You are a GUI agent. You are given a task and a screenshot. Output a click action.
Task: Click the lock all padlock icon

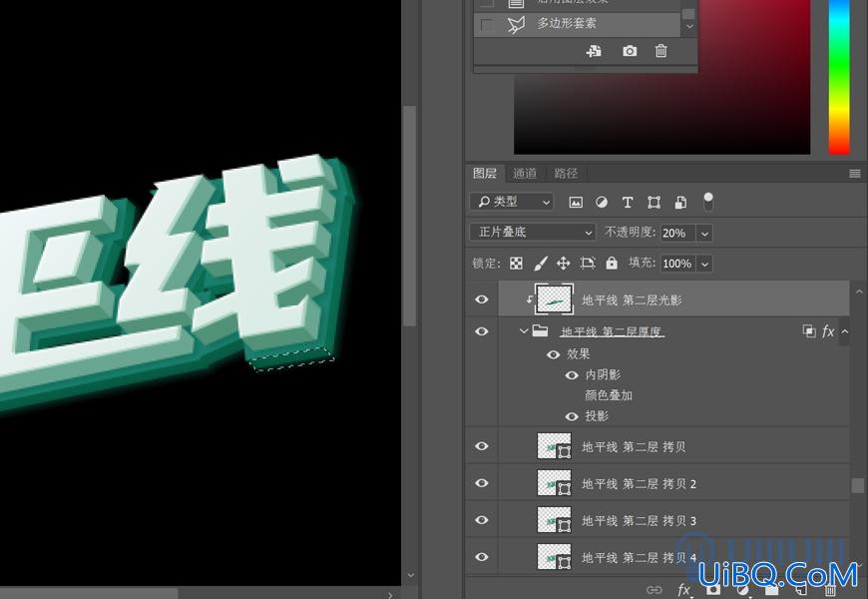(x=612, y=264)
